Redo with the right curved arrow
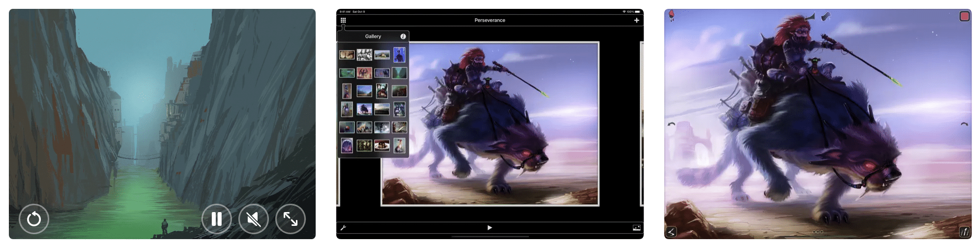This screenshot has height=247, width=980. [x=964, y=124]
